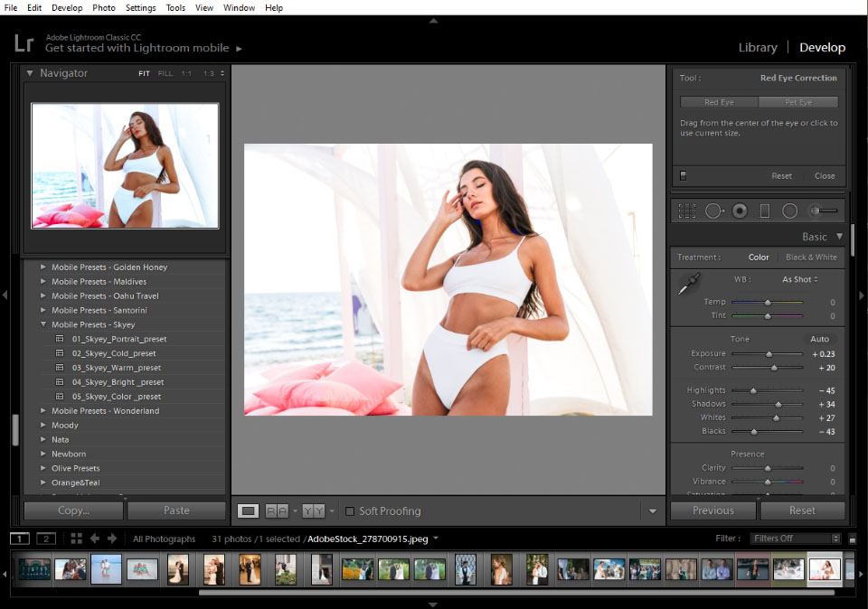Open the Develop menu

67,8
